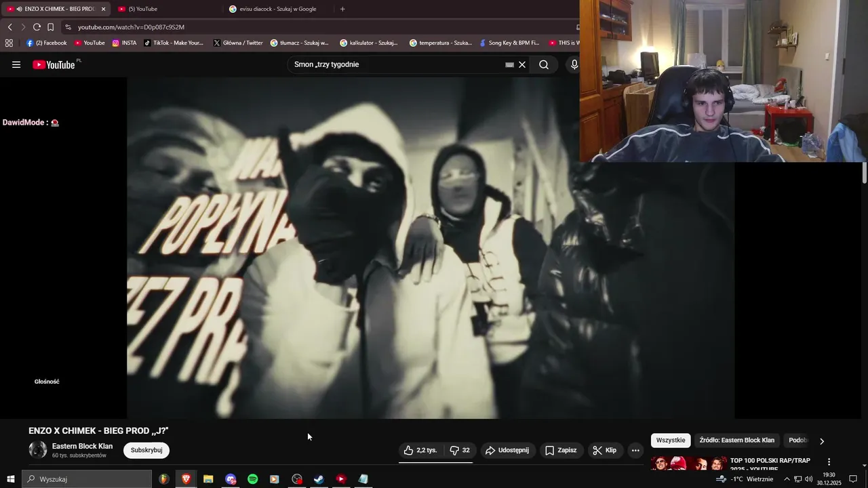Open temperatura - Szukaj bookmark
The image size is (868, 488).
click(x=441, y=43)
